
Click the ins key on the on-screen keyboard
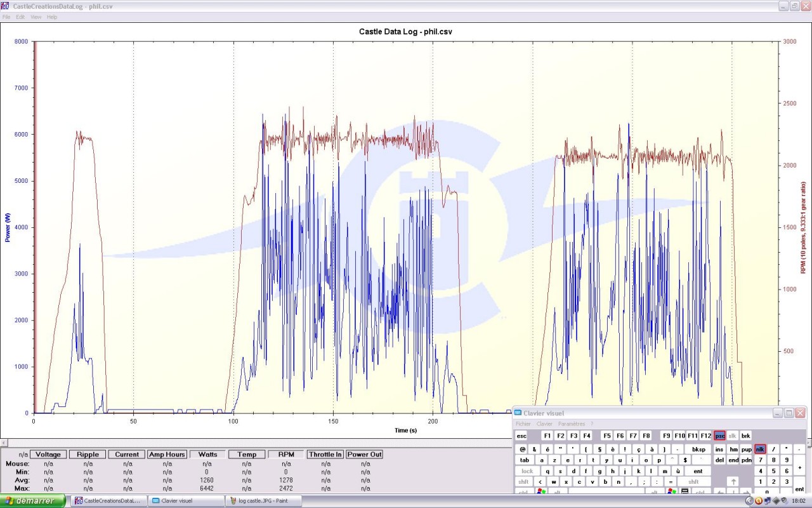click(719, 450)
